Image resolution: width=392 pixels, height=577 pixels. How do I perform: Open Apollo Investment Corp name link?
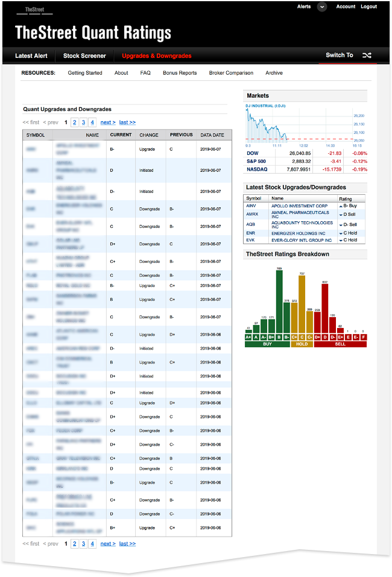[x=300, y=206]
